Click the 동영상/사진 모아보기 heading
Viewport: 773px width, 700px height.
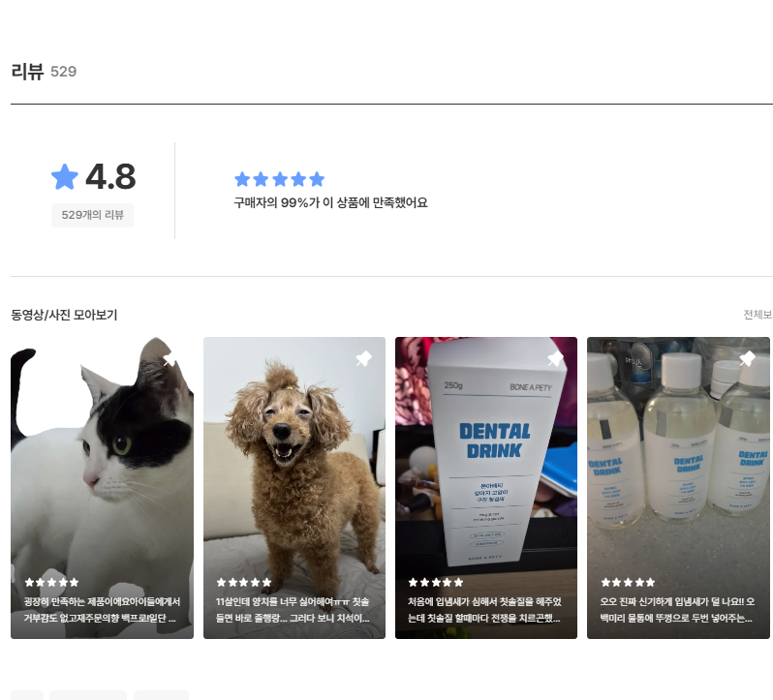(64, 315)
